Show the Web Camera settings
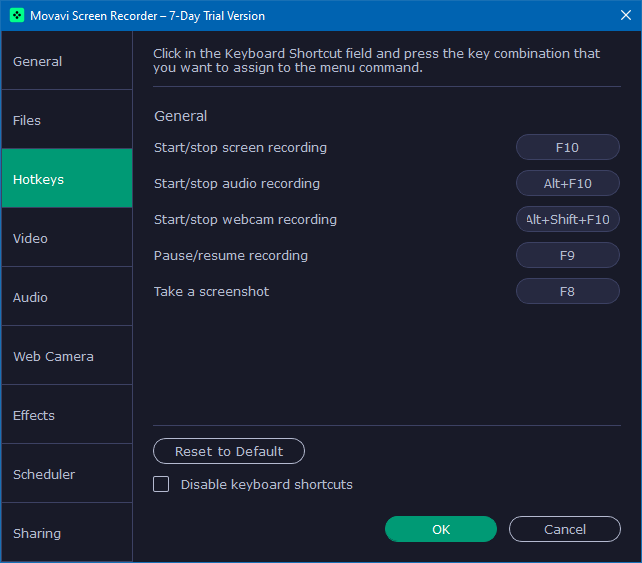The width and height of the screenshot is (642, 563). tap(67, 356)
